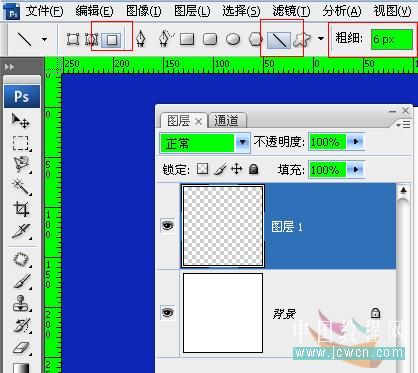This screenshot has height=373, width=418.
Task: Click the Ps logo atop the toolbox
Action: point(22,97)
